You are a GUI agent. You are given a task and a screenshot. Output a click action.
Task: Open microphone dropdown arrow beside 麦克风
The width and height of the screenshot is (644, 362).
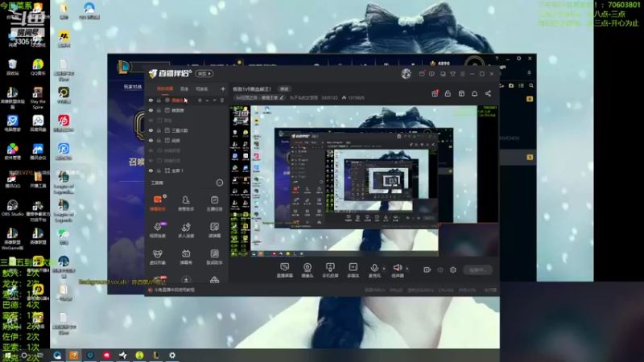(384, 269)
